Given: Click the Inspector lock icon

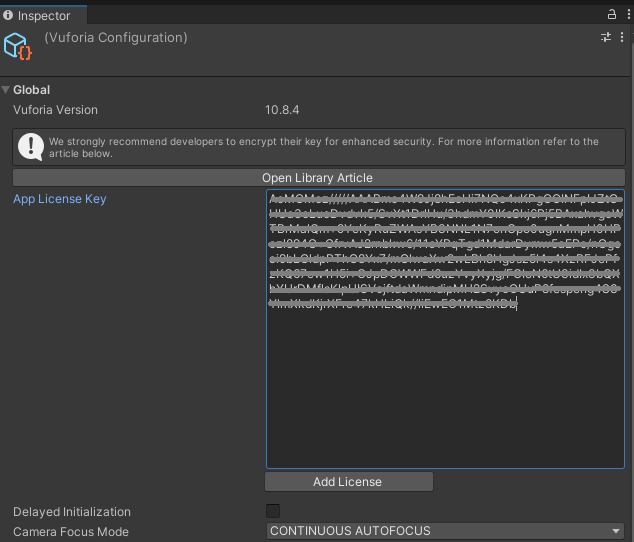Looking at the screenshot, I should click(612, 15).
